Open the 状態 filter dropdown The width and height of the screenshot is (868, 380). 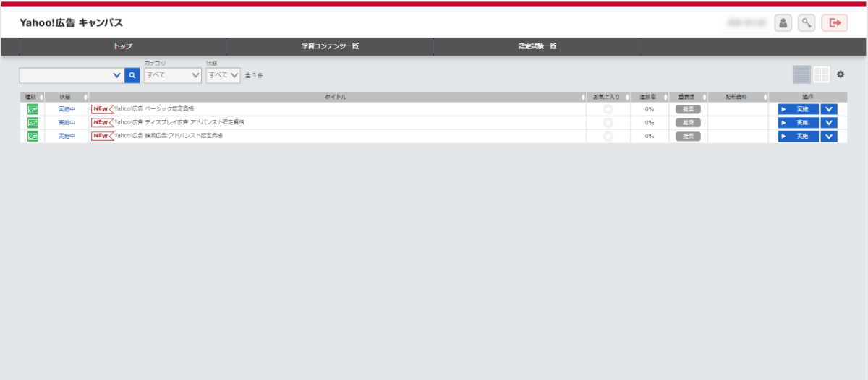(x=223, y=75)
